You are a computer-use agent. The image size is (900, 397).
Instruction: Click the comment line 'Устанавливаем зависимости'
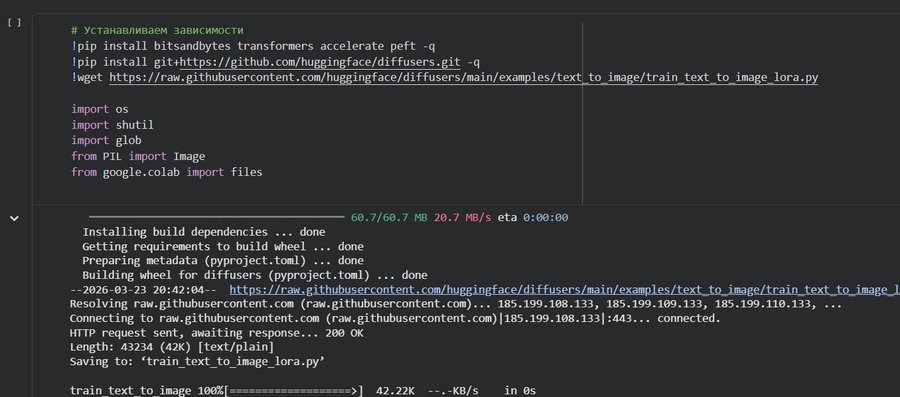[x=157, y=30]
